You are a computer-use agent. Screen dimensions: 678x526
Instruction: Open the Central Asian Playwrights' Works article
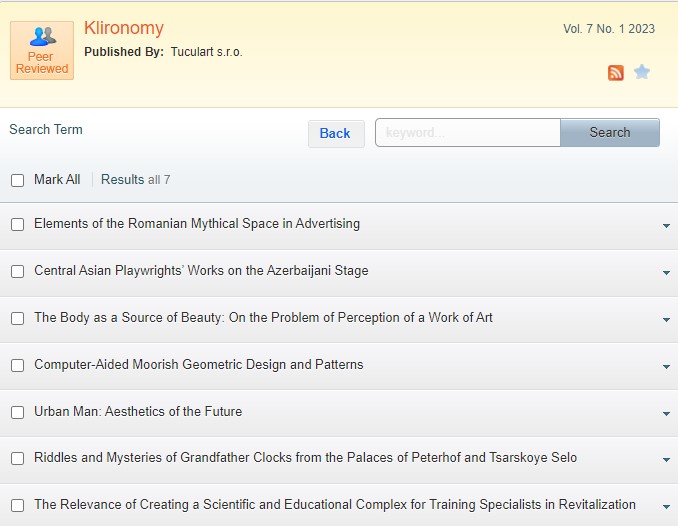(201, 270)
